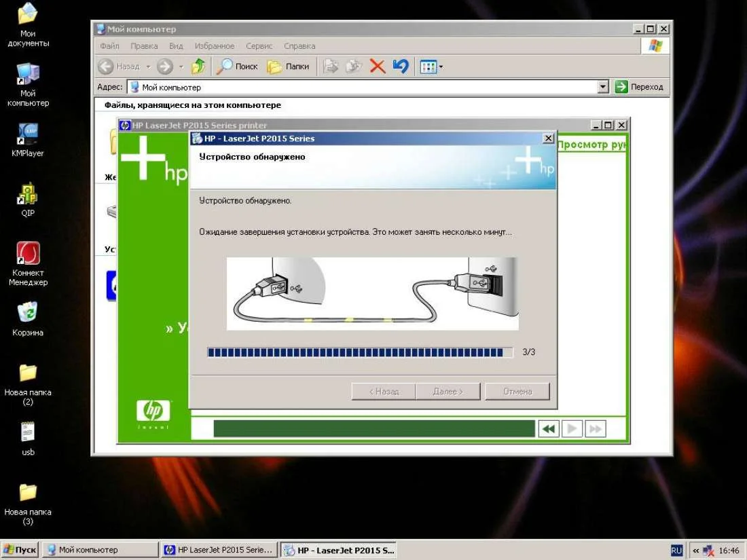Click the dark green progress bar in HP window

coord(374,428)
